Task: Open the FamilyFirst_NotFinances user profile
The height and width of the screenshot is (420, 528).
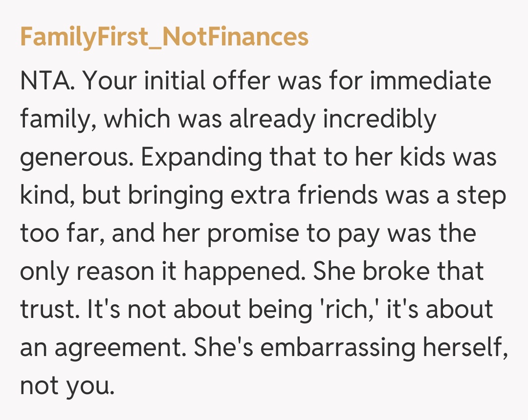Action: (164, 37)
